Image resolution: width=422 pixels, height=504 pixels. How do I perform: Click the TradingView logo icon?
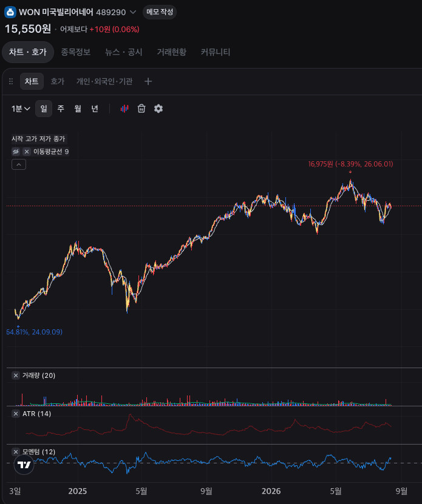[x=24, y=465]
